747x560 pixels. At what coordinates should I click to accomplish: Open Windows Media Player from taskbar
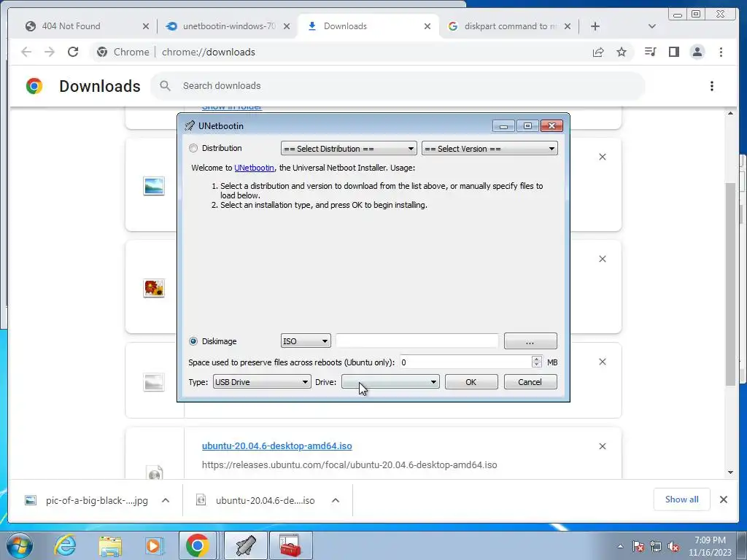(x=154, y=545)
